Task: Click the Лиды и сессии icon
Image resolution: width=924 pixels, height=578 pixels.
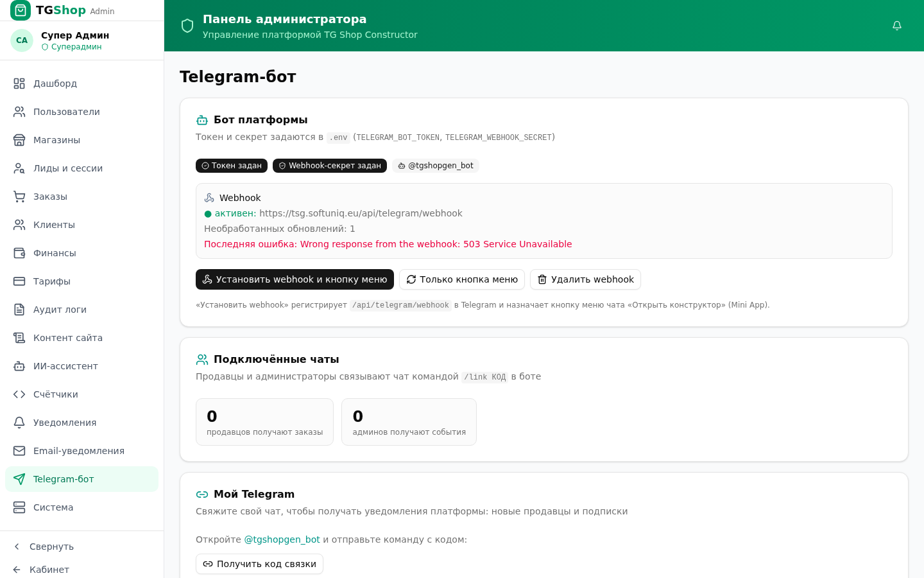Action: 19,168
